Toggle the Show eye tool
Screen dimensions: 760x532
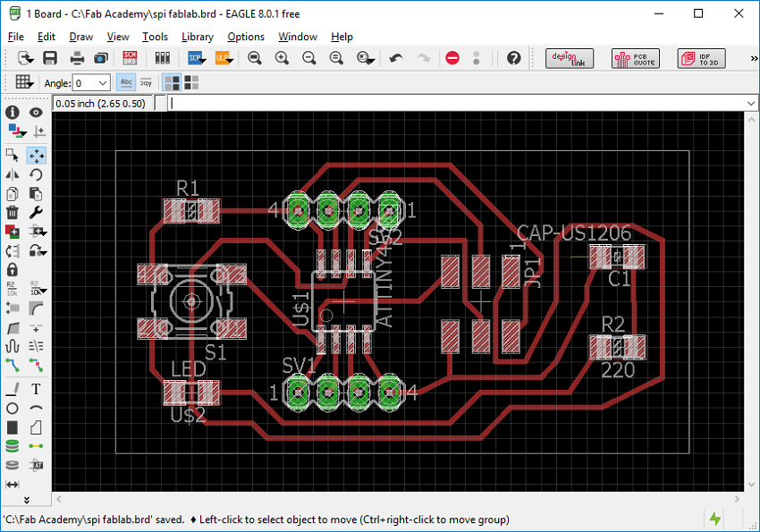coord(36,113)
